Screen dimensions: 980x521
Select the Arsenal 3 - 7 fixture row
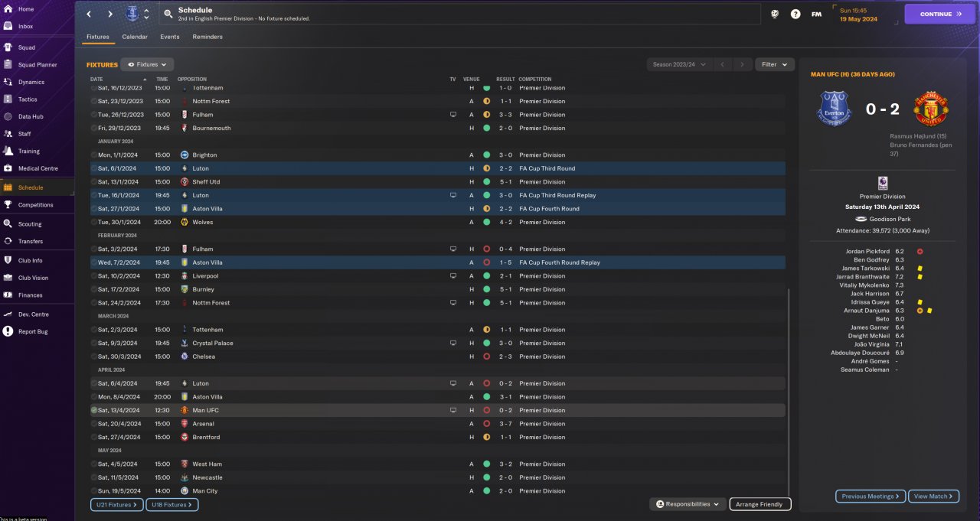coord(437,424)
